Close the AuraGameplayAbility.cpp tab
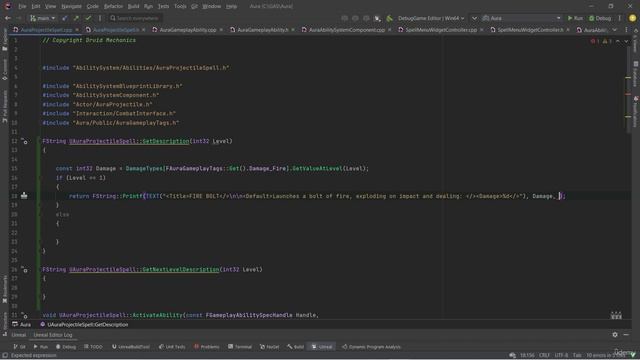The image size is (640, 360). click(x=221, y=30)
